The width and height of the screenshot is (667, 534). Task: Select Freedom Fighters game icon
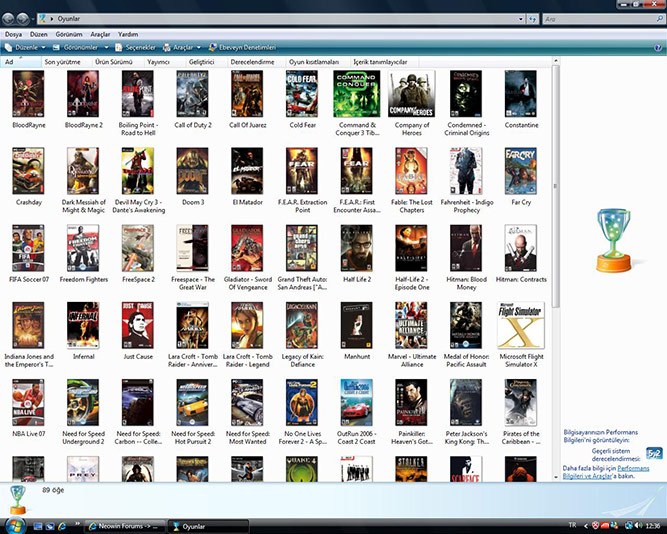(x=83, y=248)
